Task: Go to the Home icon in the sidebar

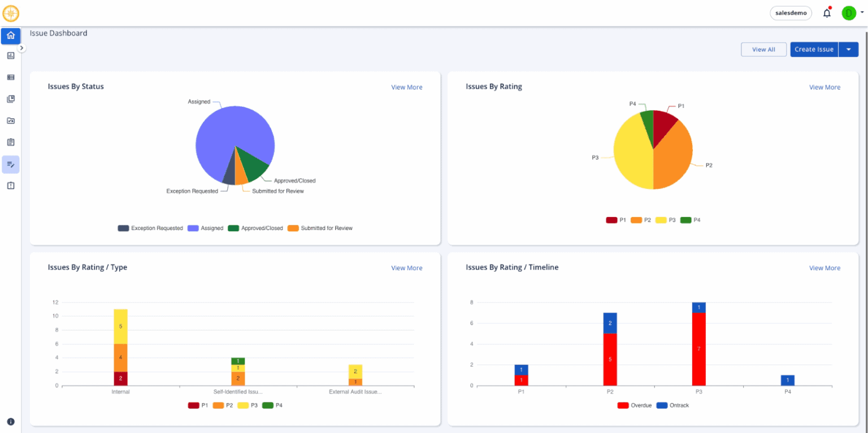Action: (x=11, y=36)
